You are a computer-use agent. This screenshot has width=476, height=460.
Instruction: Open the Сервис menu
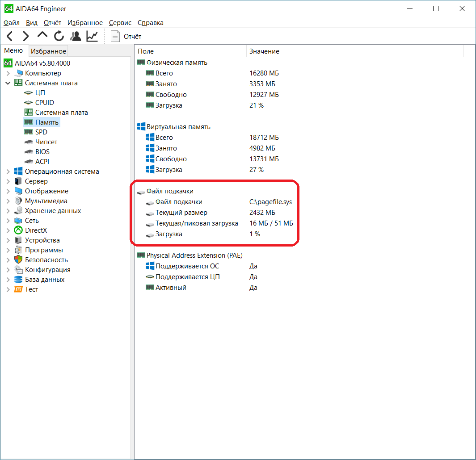(x=120, y=23)
